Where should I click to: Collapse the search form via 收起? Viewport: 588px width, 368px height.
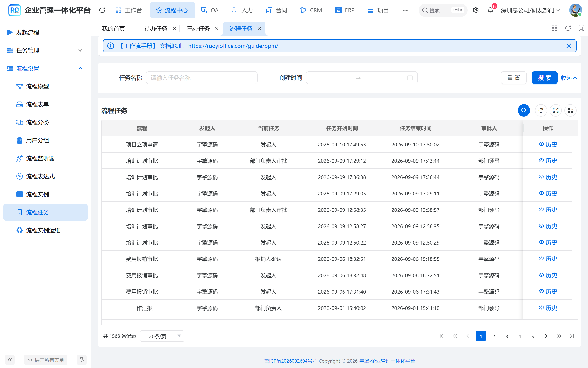[569, 78]
